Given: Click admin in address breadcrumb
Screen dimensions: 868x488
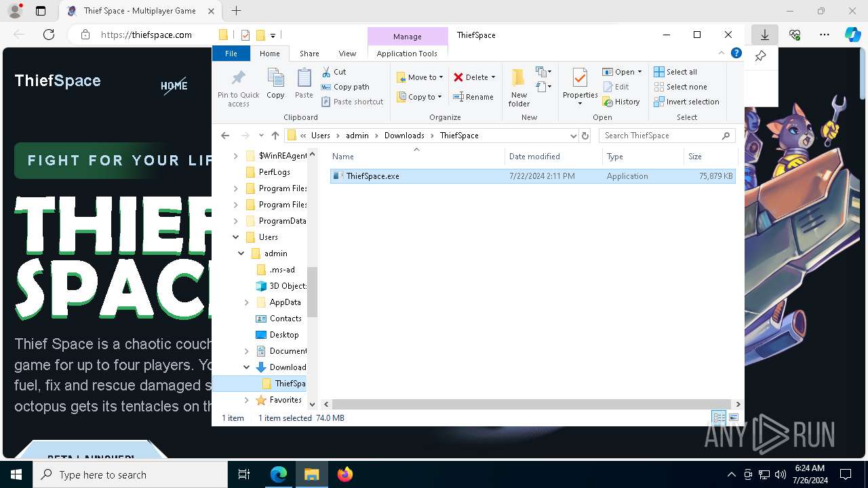Looking at the screenshot, I should (x=357, y=136).
